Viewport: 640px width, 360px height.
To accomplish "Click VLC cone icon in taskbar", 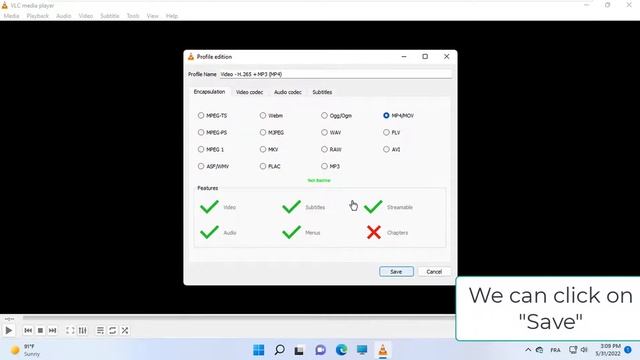I will (382, 350).
